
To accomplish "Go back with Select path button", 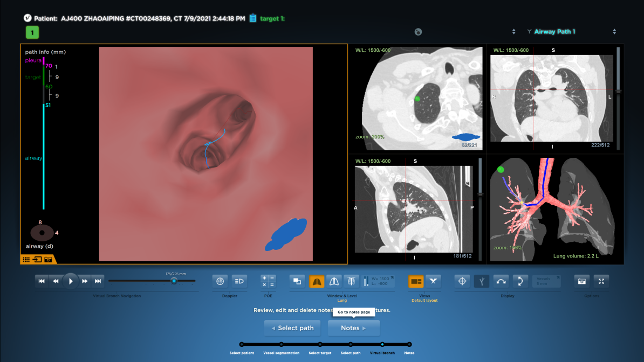I will click(291, 328).
